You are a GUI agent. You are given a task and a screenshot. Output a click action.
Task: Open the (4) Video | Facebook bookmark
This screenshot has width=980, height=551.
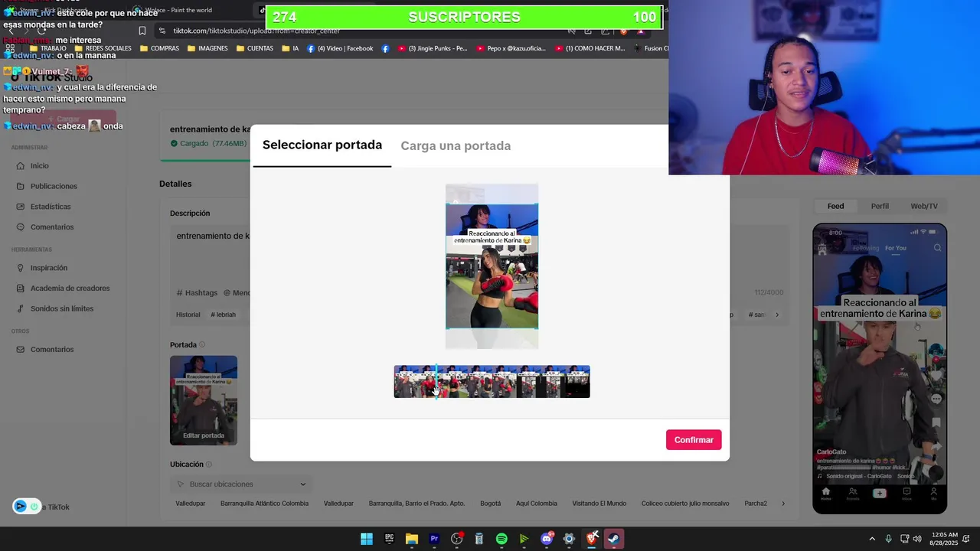[340, 48]
